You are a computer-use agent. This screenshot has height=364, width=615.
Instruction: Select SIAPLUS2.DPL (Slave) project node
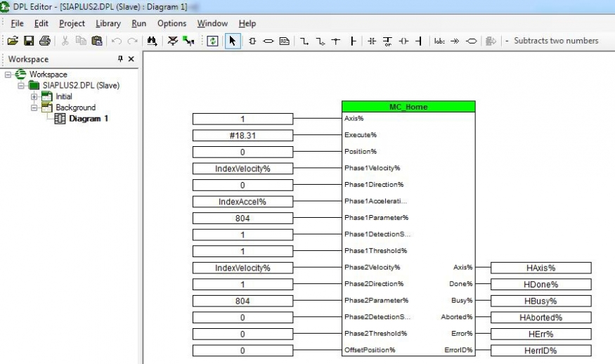click(81, 86)
